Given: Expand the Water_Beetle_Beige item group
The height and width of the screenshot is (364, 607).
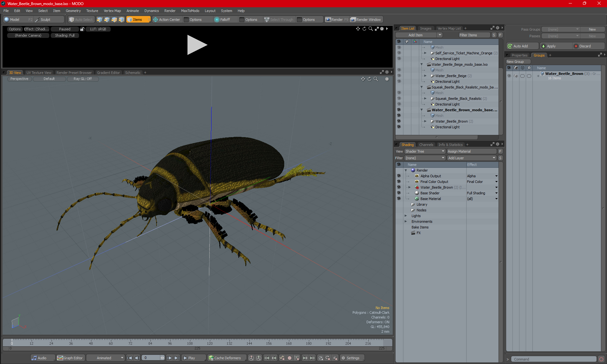Looking at the screenshot, I should [x=425, y=76].
